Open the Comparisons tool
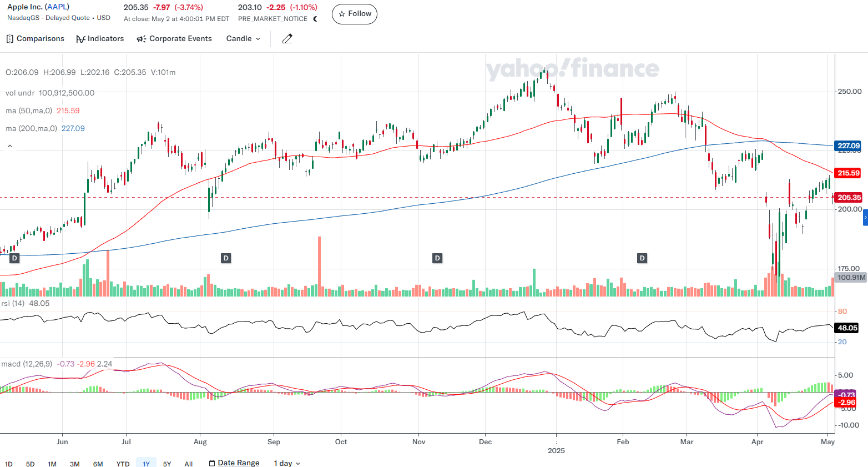 (x=35, y=39)
